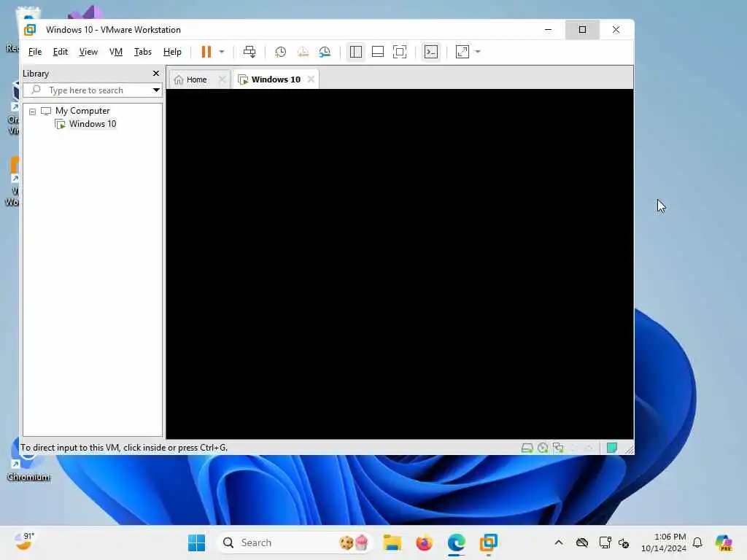Pause the running virtual machine
747x560 pixels.
206,52
